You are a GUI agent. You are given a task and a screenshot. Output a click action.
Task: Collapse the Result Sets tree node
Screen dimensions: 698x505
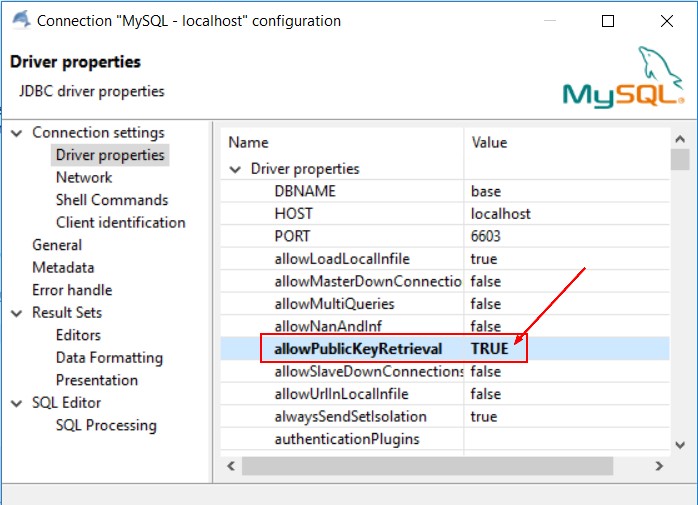(16, 313)
